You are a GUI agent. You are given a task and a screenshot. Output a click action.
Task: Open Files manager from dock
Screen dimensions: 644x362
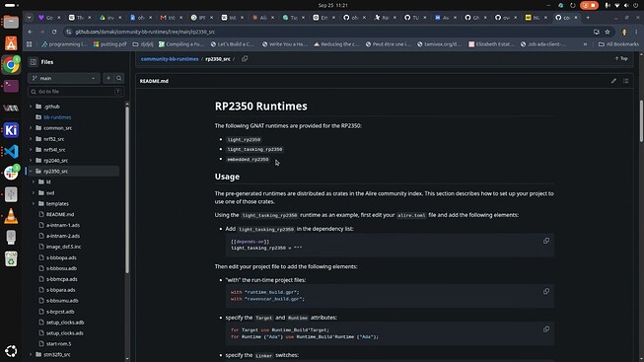pyautogui.click(x=11, y=22)
